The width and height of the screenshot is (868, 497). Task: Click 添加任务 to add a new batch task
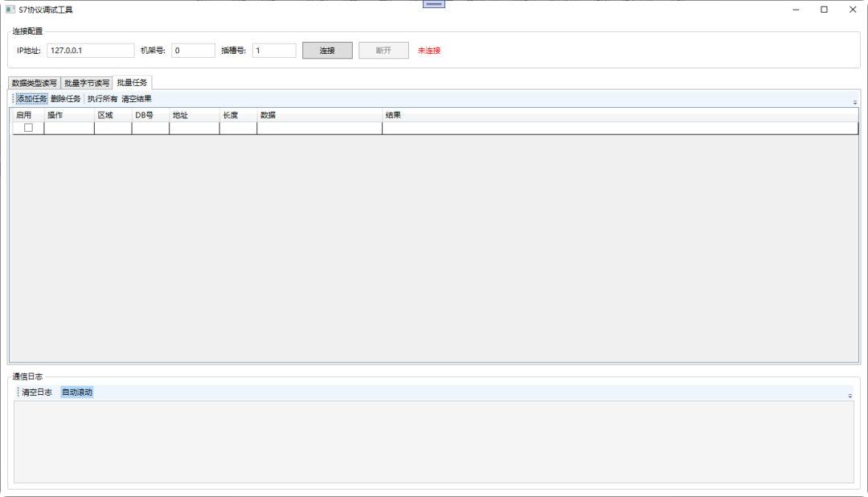29,98
